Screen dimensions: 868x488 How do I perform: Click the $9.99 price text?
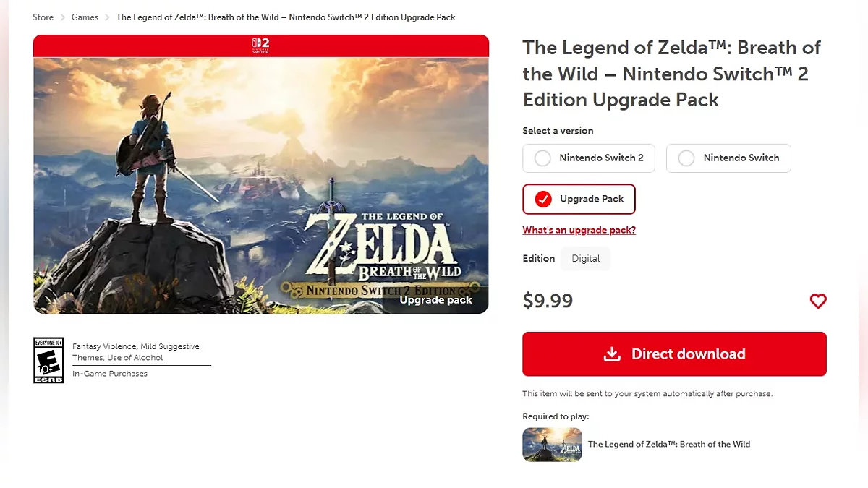point(548,301)
